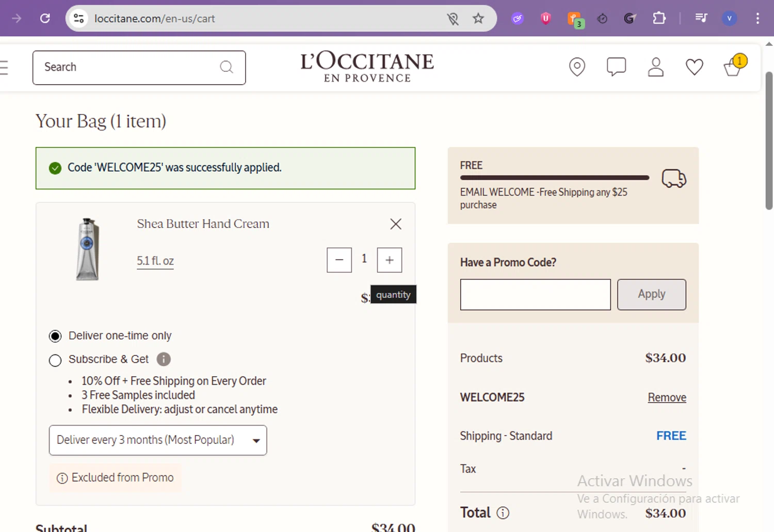Click the delivery truck icon
This screenshot has width=774, height=532.
(x=674, y=179)
